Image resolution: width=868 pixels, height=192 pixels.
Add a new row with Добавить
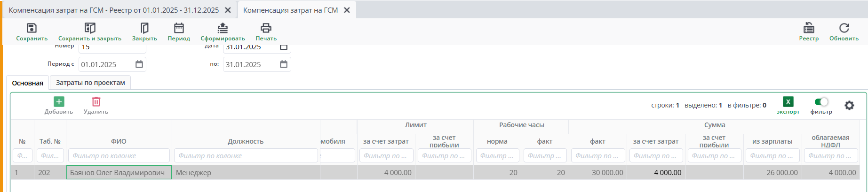point(59,102)
